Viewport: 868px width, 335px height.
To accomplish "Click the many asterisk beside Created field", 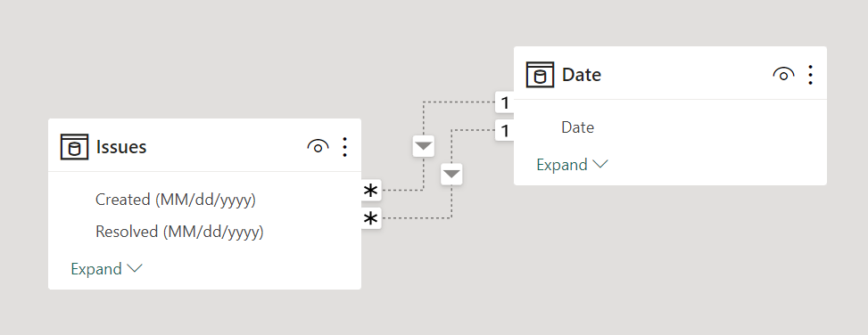I will tap(371, 191).
